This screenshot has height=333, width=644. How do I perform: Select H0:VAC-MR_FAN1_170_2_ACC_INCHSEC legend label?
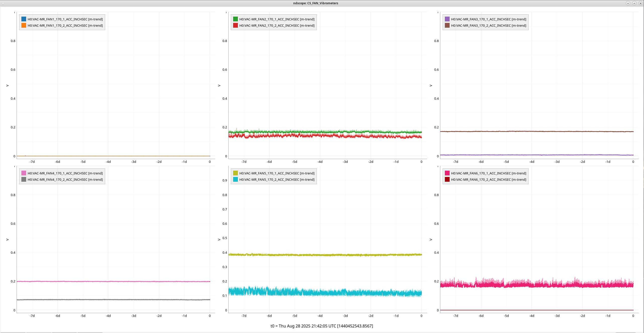(65, 25)
